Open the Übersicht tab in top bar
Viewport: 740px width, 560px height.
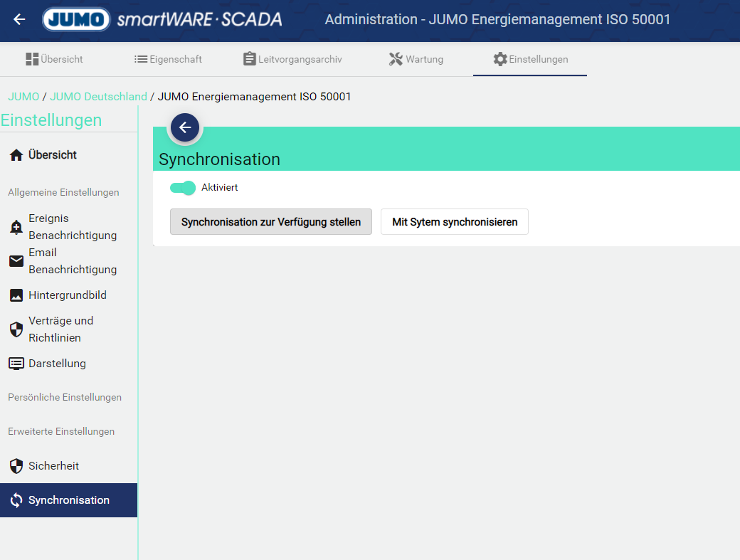54,59
